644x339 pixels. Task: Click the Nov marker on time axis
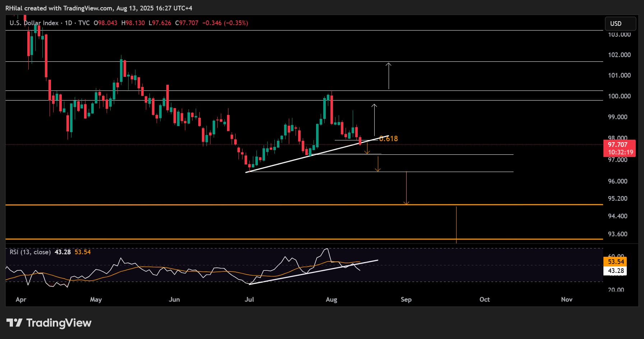tap(566, 299)
